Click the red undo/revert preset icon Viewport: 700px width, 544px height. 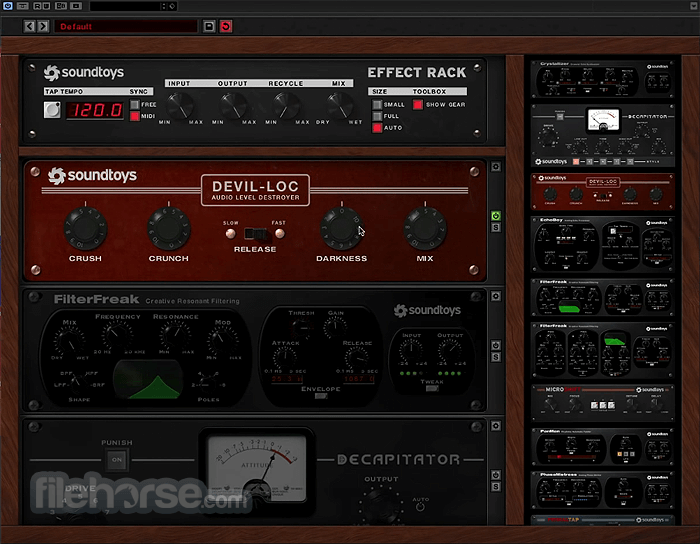click(x=226, y=26)
